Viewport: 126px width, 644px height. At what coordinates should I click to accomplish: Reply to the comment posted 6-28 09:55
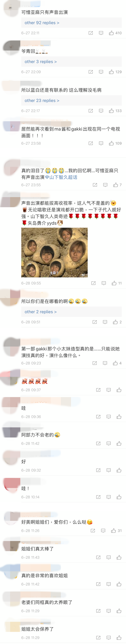coord(104,283)
